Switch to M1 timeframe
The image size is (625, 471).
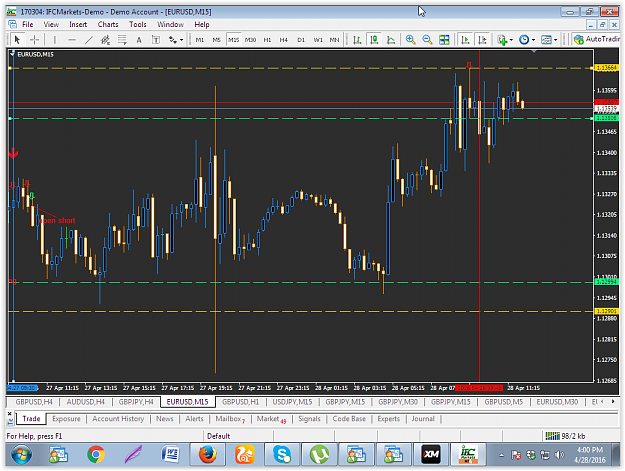coord(200,40)
